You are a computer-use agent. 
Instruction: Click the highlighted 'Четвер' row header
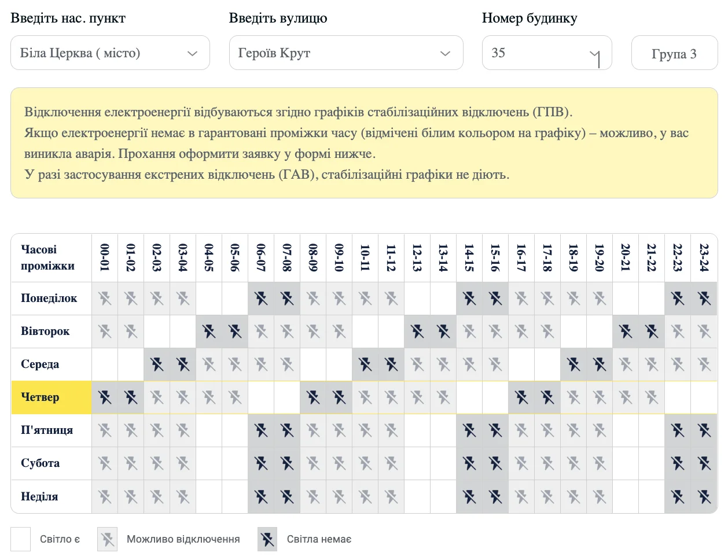(52, 397)
